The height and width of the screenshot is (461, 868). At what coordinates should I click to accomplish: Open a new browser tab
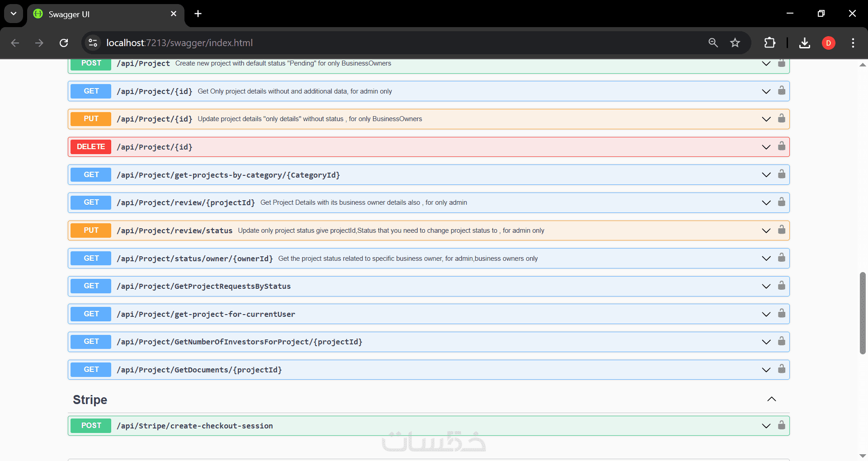(x=198, y=14)
